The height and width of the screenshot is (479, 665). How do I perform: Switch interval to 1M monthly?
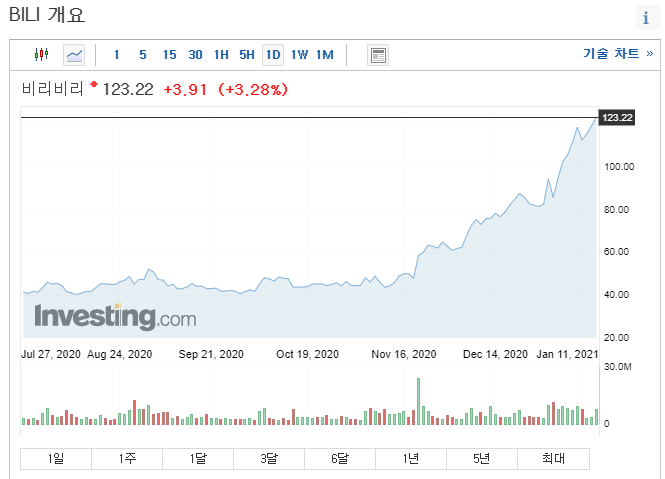pos(325,55)
